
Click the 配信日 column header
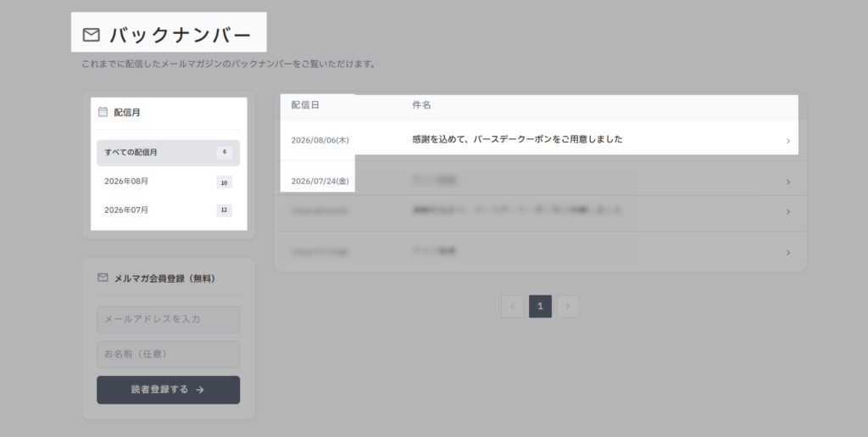click(x=305, y=105)
